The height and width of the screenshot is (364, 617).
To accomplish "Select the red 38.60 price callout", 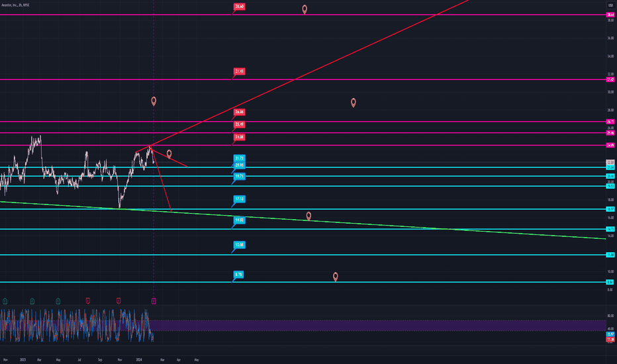I will coord(239,7).
